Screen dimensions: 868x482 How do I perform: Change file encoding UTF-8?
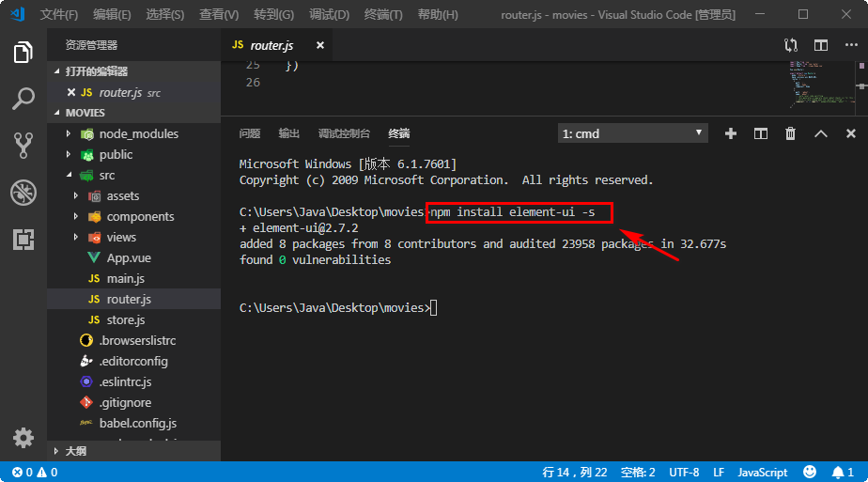pyautogui.click(x=684, y=472)
